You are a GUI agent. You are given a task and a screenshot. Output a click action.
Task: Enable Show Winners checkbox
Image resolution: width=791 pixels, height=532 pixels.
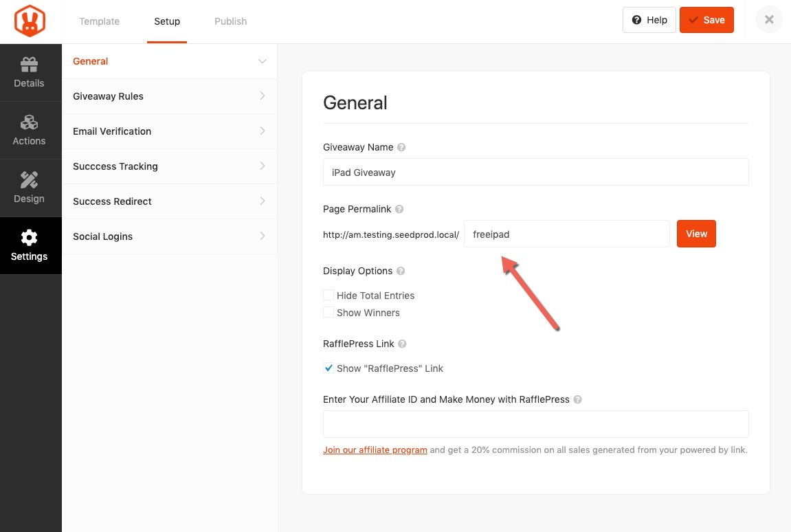click(x=328, y=312)
